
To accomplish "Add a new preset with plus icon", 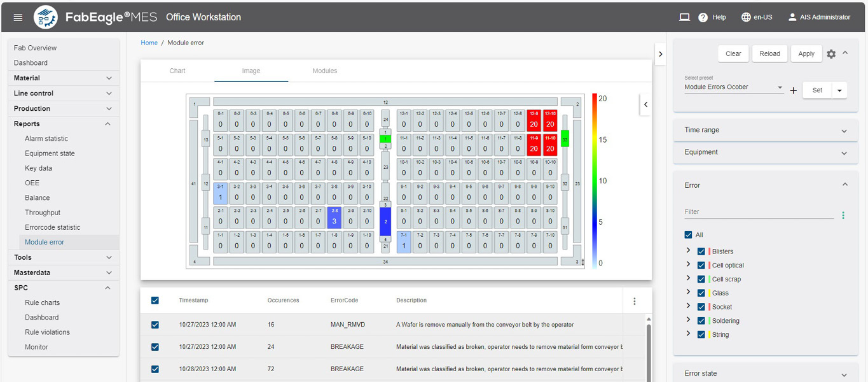I will [x=793, y=90].
